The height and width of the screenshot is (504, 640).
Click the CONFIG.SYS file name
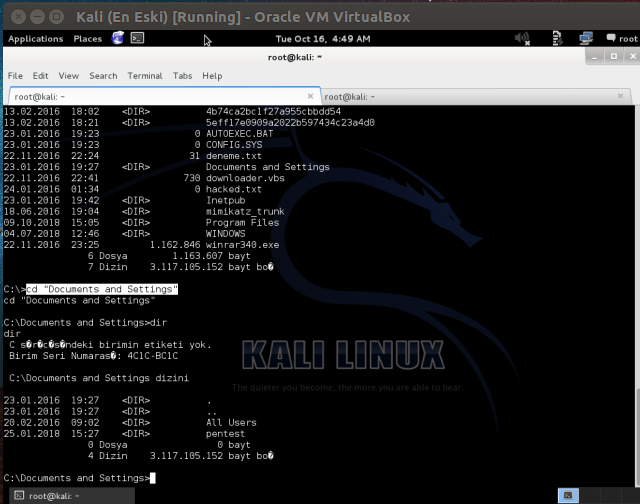(234, 145)
